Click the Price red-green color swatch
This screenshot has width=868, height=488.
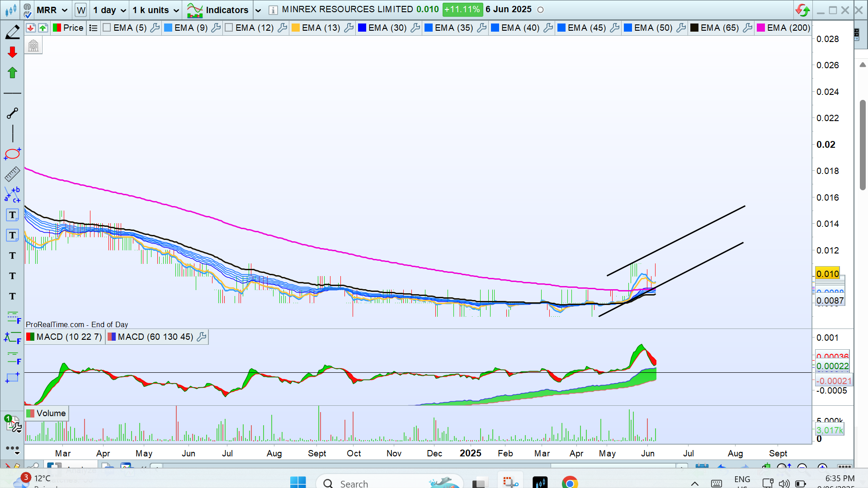[x=57, y=28]
